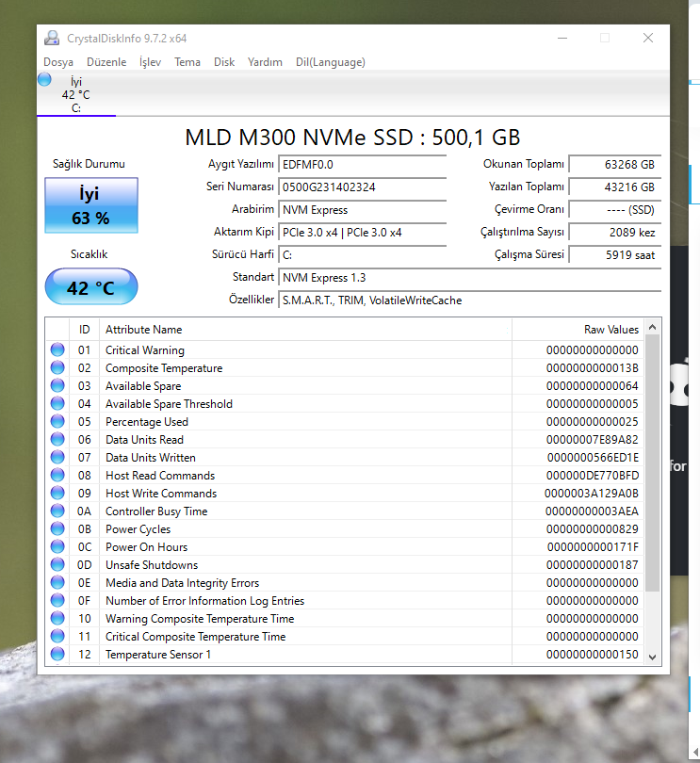Click raw value 000000DE770BFD

tap(592, 476)
